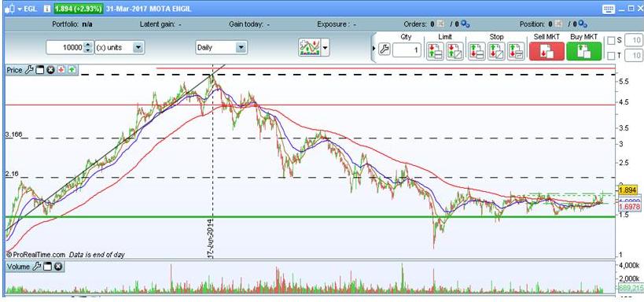Select the 2.16 level label
Viewport: 644px width, 302px height.
[12, 174]
